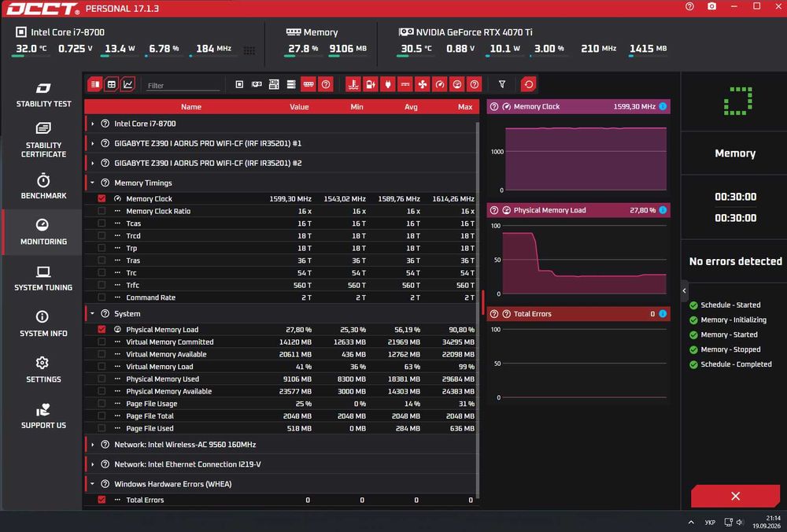The height and width of the screenshot is (532, 787).
Task: Toggle the power plug sensor filter icon
Action: (x=388, y=84)
